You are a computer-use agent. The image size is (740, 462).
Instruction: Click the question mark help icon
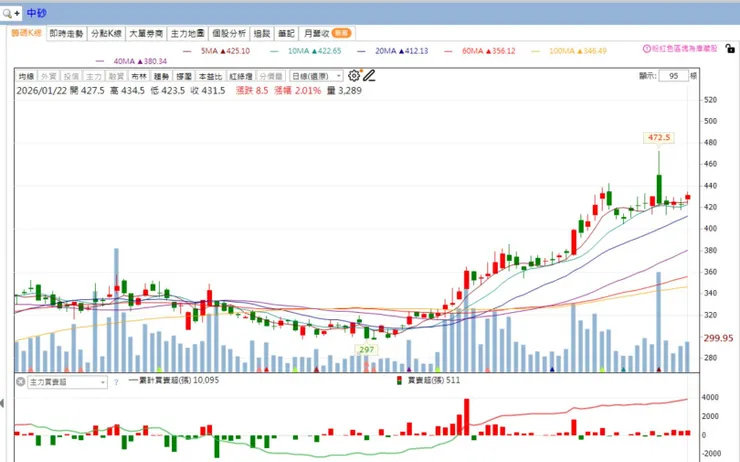click(116, 382)
